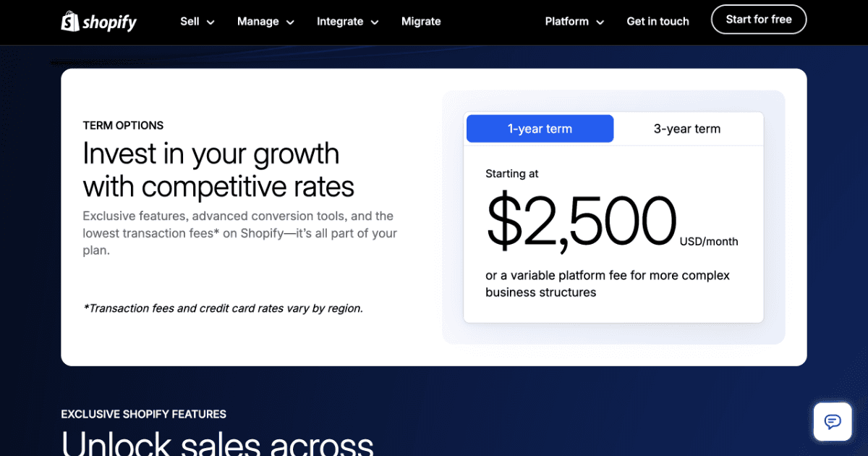The width and height of the screenshot is (868, 456).
Task: Click the Exclusive features advanced conversion tools paragraph
Action: point(239,233)
